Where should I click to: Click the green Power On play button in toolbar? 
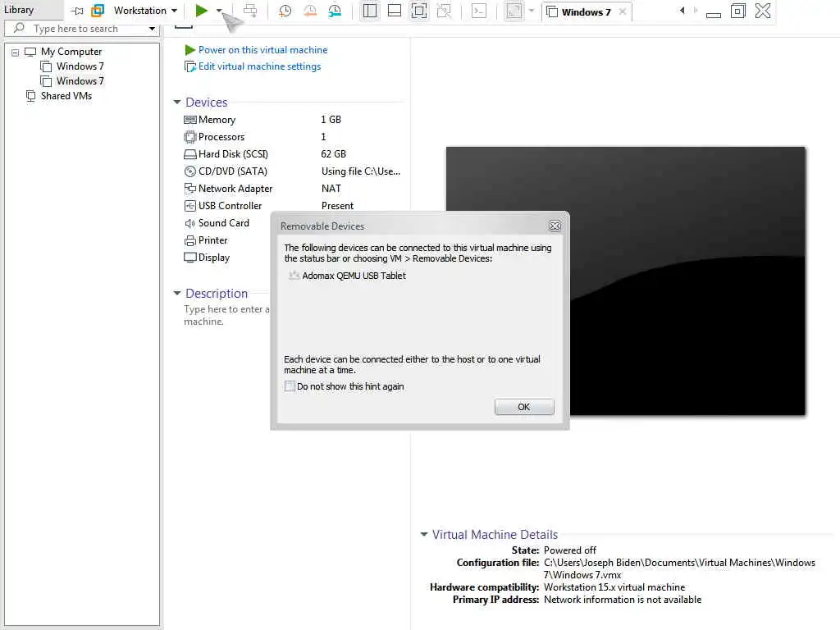point(202,11)
